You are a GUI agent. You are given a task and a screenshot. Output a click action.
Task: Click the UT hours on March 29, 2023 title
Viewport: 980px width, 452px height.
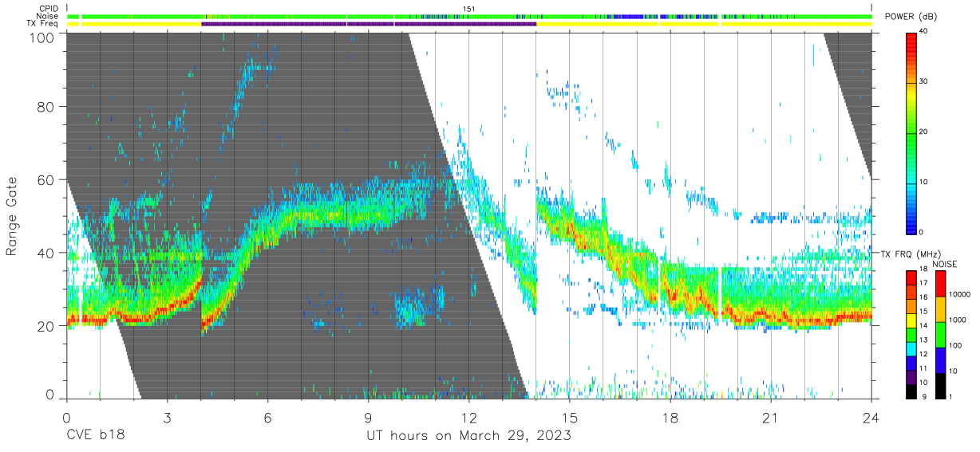(x=468, y=436)
